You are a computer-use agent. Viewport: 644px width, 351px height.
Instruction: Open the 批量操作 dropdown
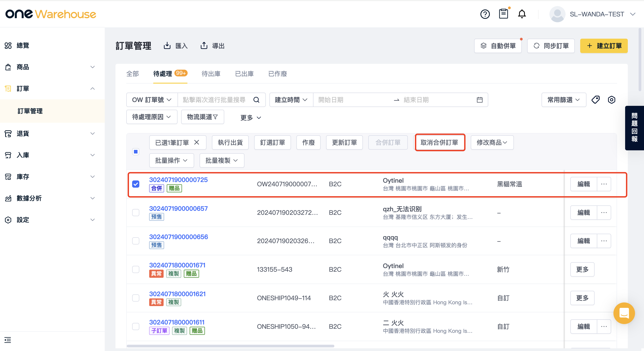click(x=171, y=160)
